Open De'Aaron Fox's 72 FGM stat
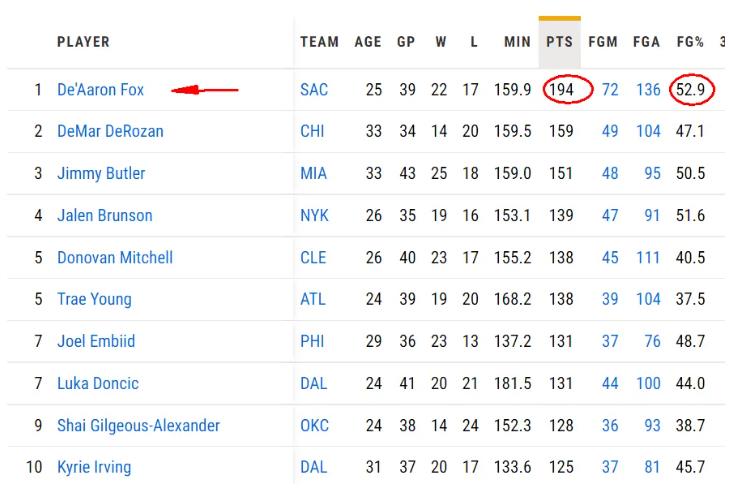Viewport: 729px width, 493px height. pos(610,90)
